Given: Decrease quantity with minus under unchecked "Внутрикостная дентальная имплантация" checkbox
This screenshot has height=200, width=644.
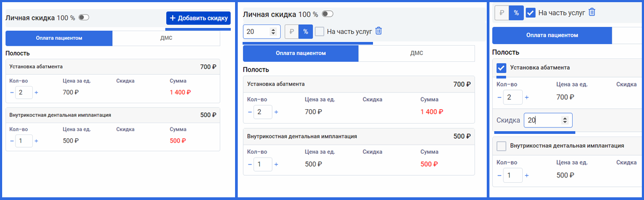Looking at the screenshot, I should [500, 175].
